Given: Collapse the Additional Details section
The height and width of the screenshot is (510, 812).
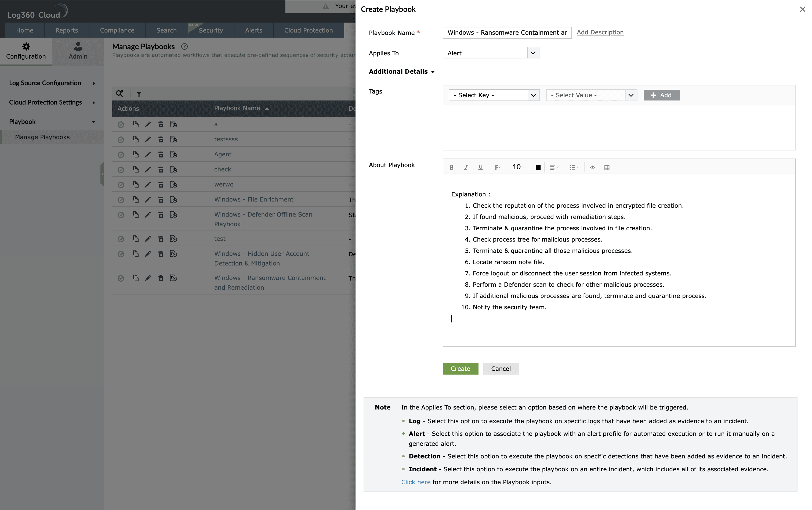Looking at the screenshot, I should 401,71.
